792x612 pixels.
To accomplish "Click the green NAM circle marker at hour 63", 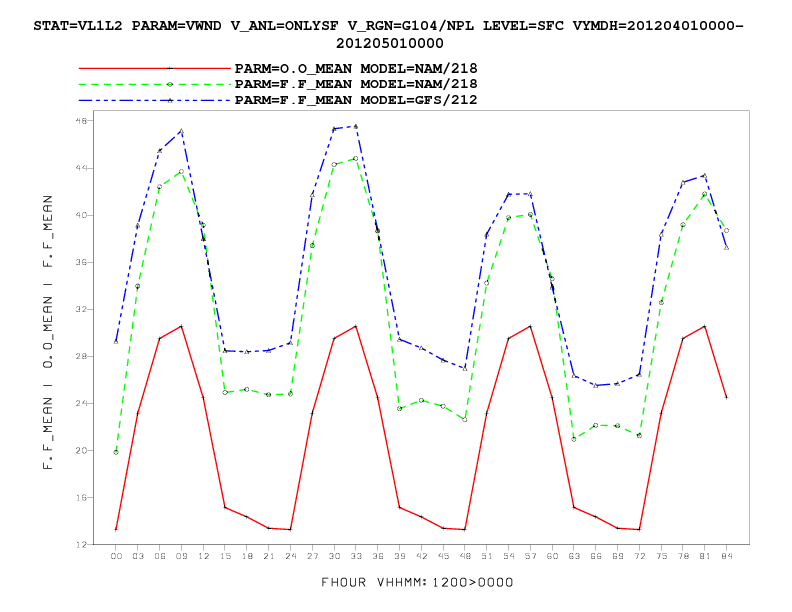I will (574, 439).
